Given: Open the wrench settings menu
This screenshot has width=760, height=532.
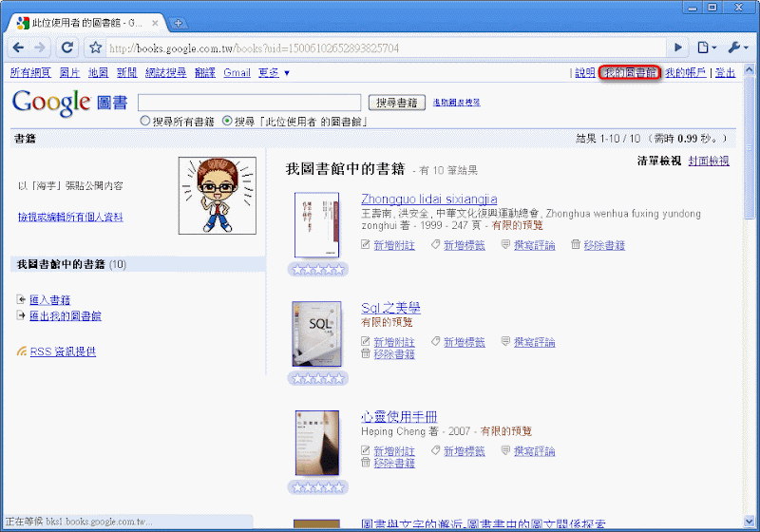Looking at the screenshot, I should tap(738, 47).
